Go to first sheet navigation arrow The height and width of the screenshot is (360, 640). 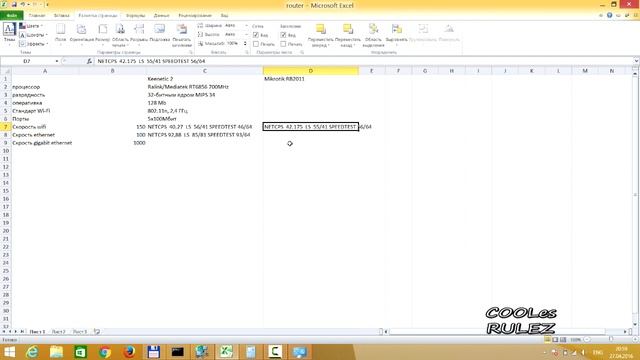pyautogui.click(x=4, y=332)
